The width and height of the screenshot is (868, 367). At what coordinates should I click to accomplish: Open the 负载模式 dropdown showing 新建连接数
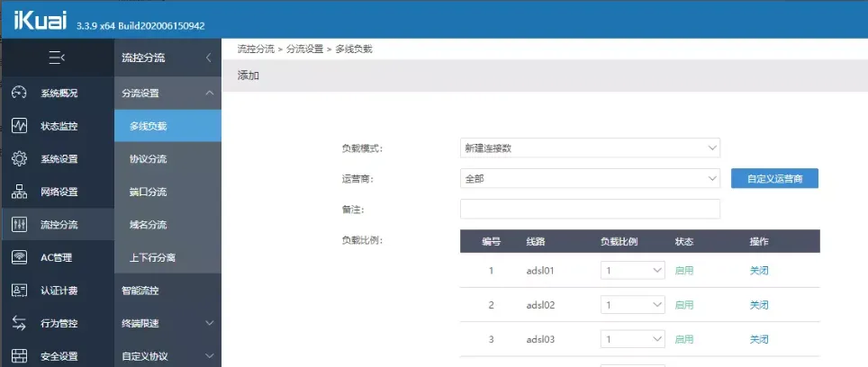point(590,148)
